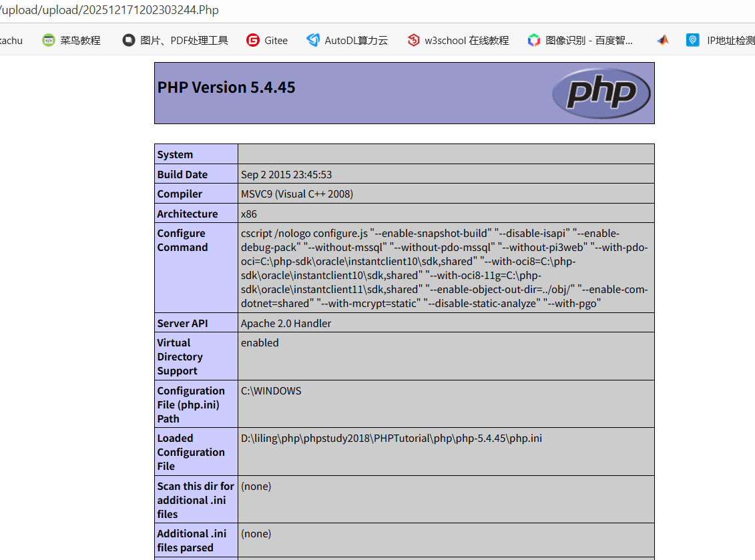
Task: Click the Loaded Configuration File label
Action: (x=191, y=452)
